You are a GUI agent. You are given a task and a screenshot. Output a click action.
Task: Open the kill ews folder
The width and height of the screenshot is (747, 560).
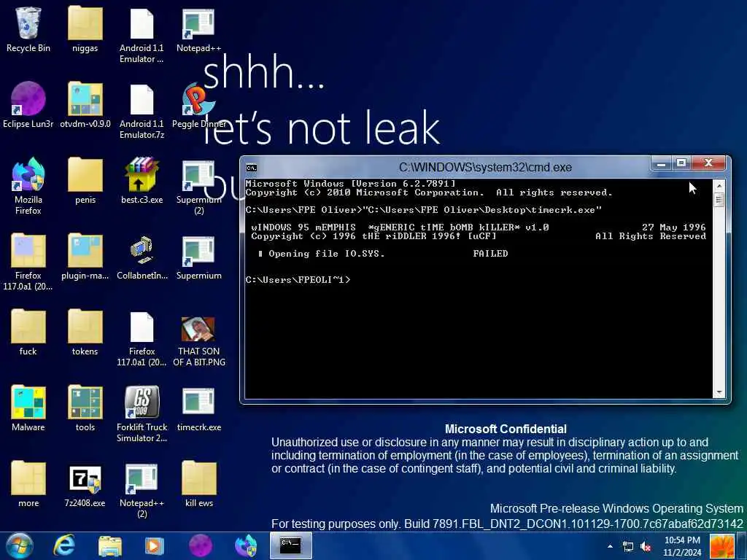coord(198,484)
